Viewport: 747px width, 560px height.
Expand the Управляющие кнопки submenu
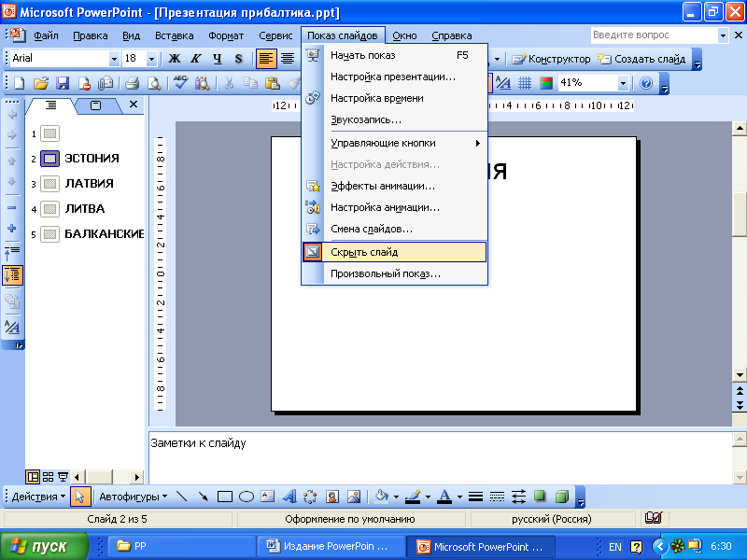tap(394, 143)
